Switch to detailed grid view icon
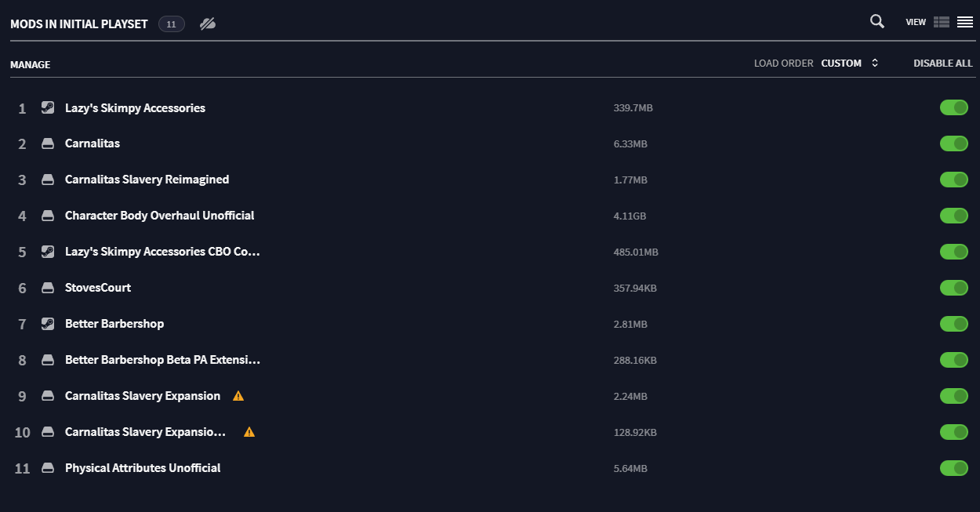 click(x=942, y=22)
